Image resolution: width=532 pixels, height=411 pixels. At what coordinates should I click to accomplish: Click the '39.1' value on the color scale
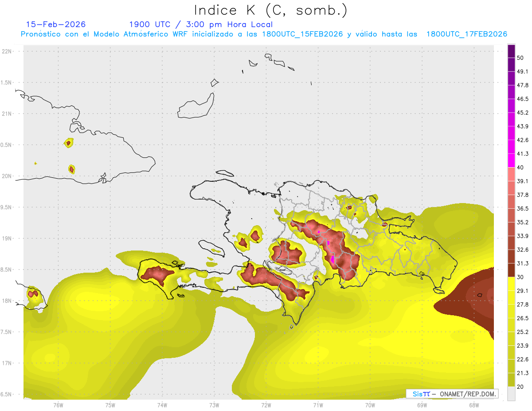pyautogui.click(x=522, y=181)
